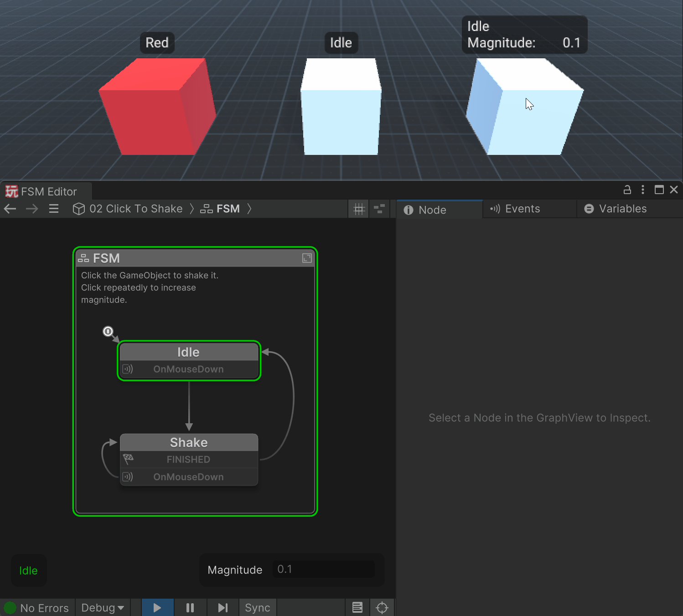Viewport: 683px width, 616px height.
Task: Click the Magnitude variable label at bottom
Action: pos(235,570)
